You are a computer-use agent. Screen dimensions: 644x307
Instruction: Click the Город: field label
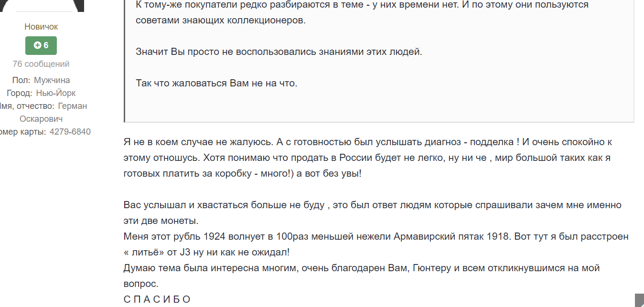(20, 93)
